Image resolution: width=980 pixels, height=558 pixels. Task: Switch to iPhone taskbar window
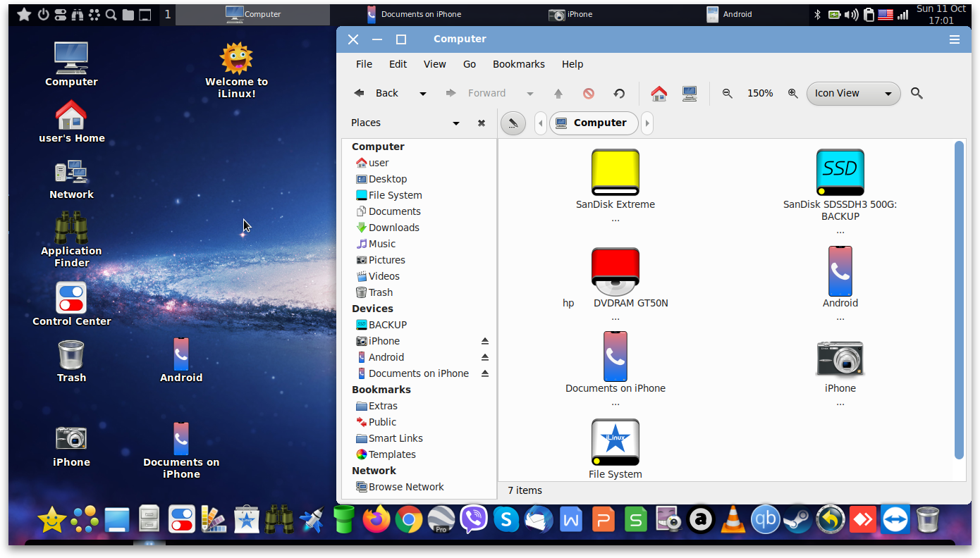coord(571,14)
